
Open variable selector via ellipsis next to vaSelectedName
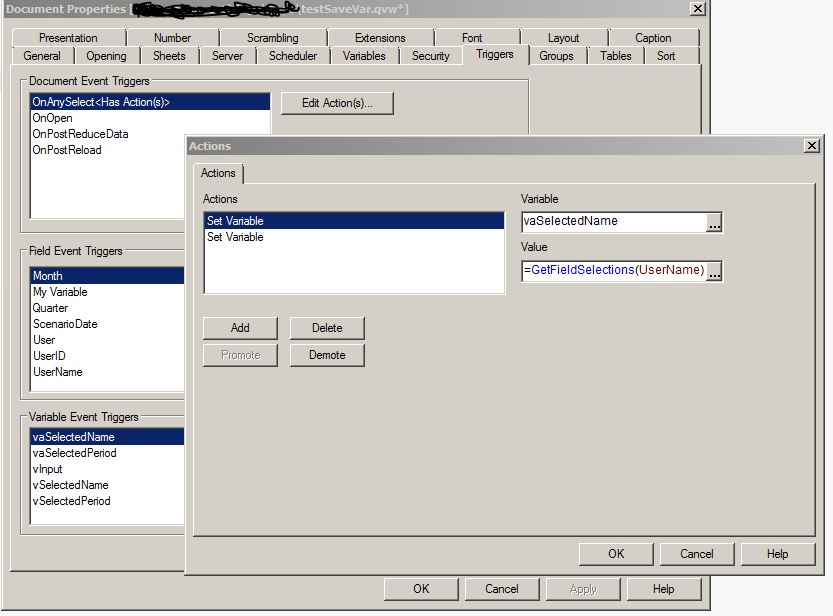pos(712,221)
